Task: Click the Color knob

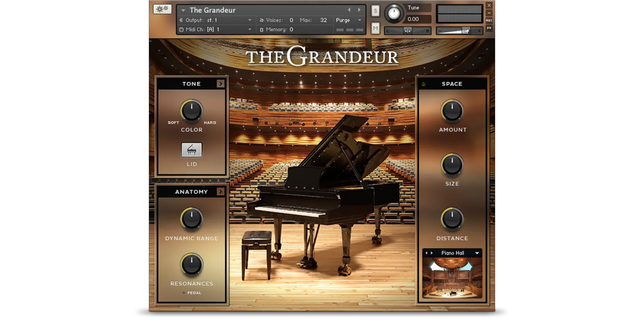Action: click(x=192, y=111)
